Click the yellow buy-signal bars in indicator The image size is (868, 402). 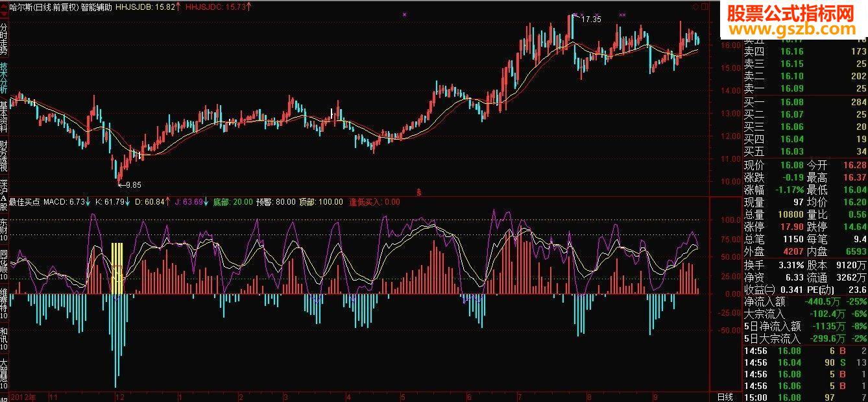[117, 268]
